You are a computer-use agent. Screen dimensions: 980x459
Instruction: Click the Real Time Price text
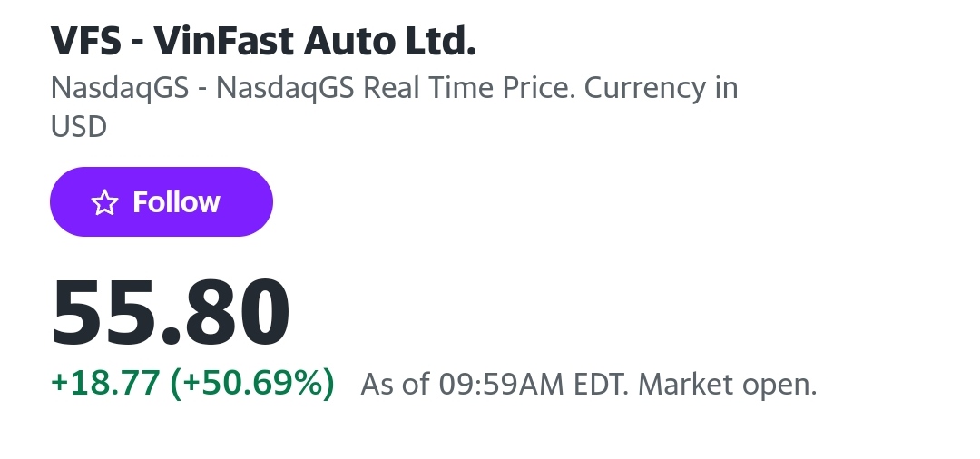(x=468, y=88)
